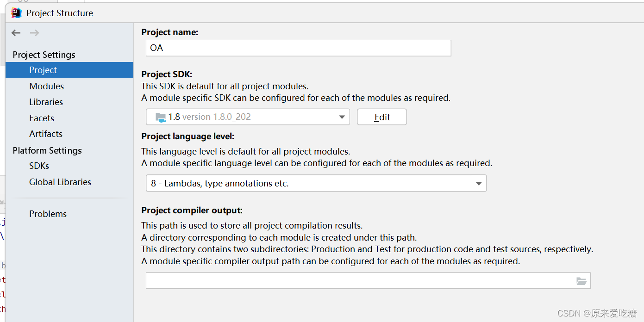Open the Artifacts section
This screenshot has height=322, width=644.
coord(46,134)
